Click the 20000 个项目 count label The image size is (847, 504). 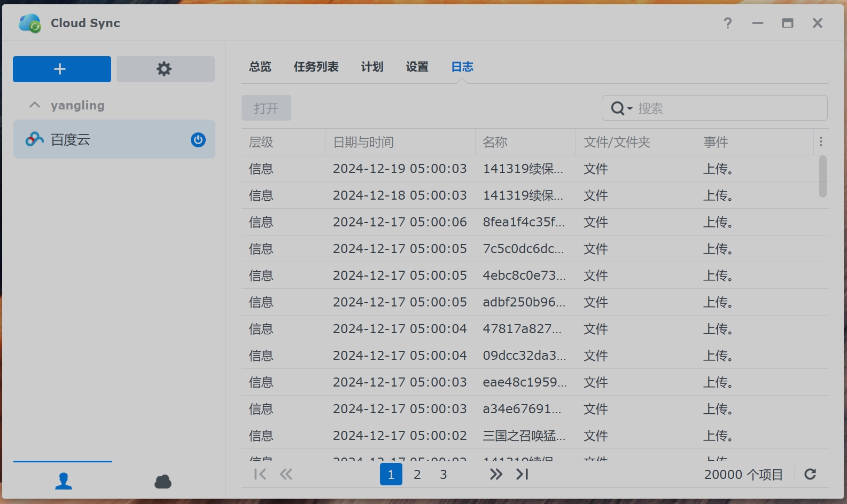pos(743,475)
